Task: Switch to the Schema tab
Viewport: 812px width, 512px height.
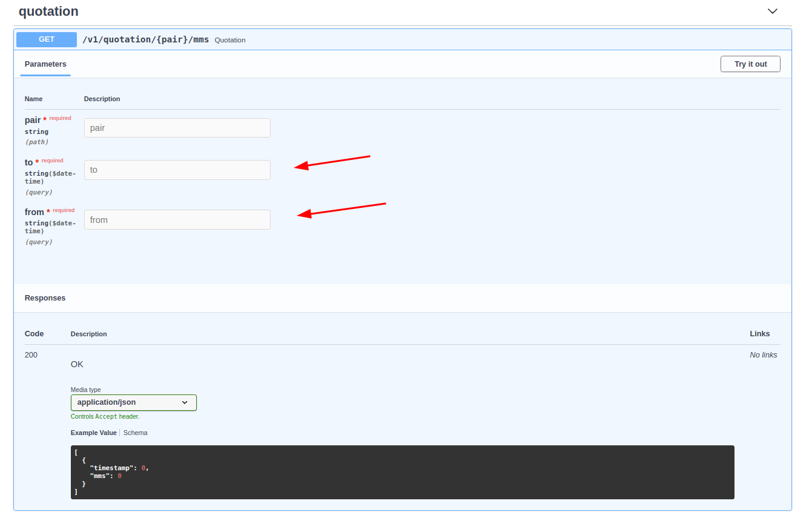Action: click(x=136, y=433)
